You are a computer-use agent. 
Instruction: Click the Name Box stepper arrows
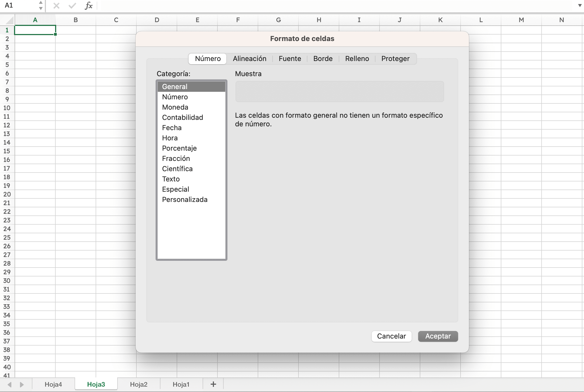[40, 5]
